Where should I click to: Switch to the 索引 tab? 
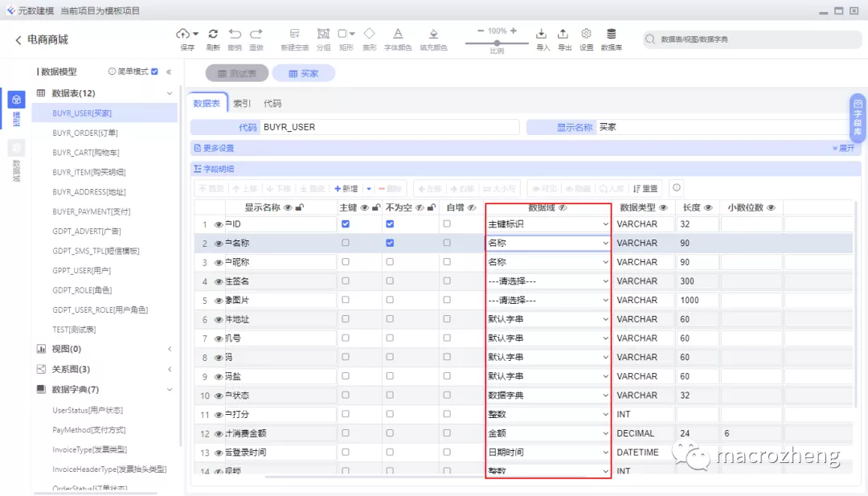coord(242,104)
